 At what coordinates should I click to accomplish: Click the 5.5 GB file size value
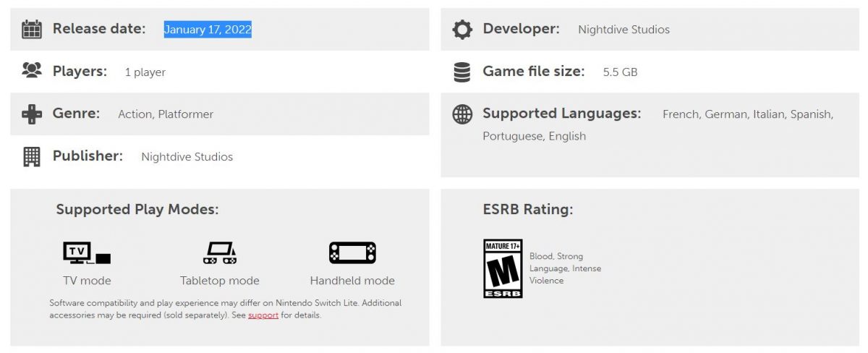[620, 72]
